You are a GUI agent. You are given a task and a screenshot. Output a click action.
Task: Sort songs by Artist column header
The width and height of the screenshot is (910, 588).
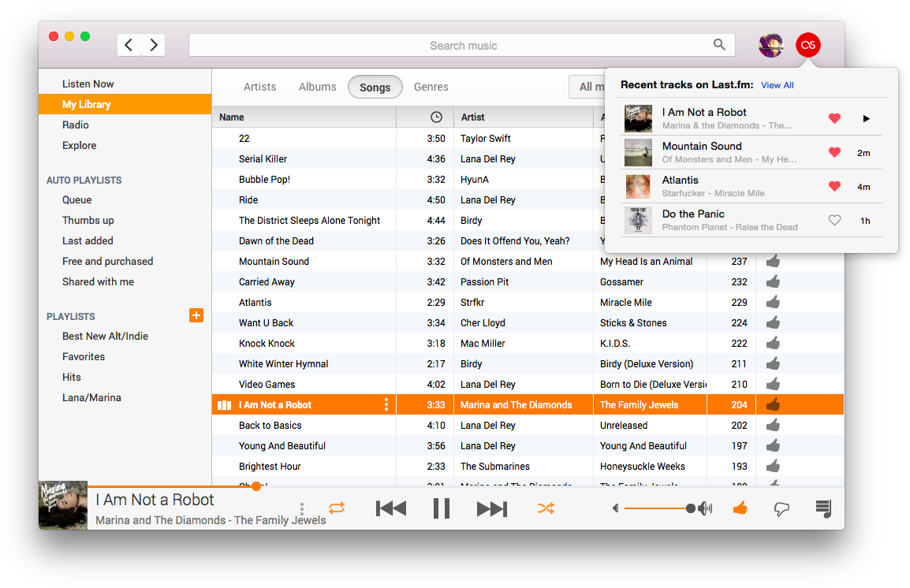pos(524,117)
